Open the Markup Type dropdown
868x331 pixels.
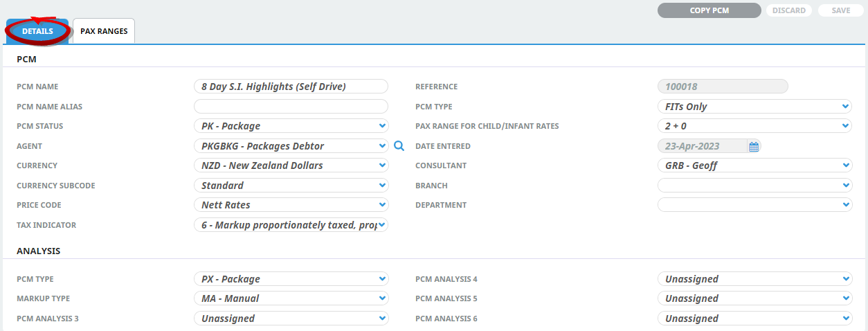291,298
